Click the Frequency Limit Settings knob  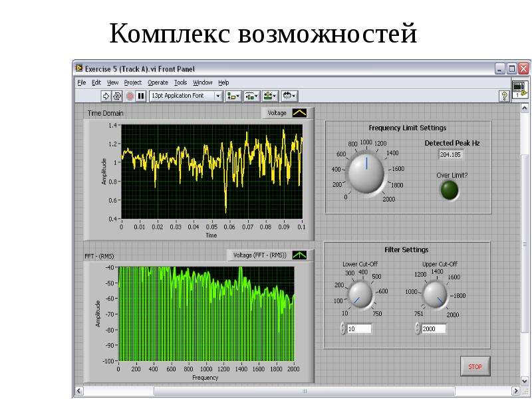(366, 173)
